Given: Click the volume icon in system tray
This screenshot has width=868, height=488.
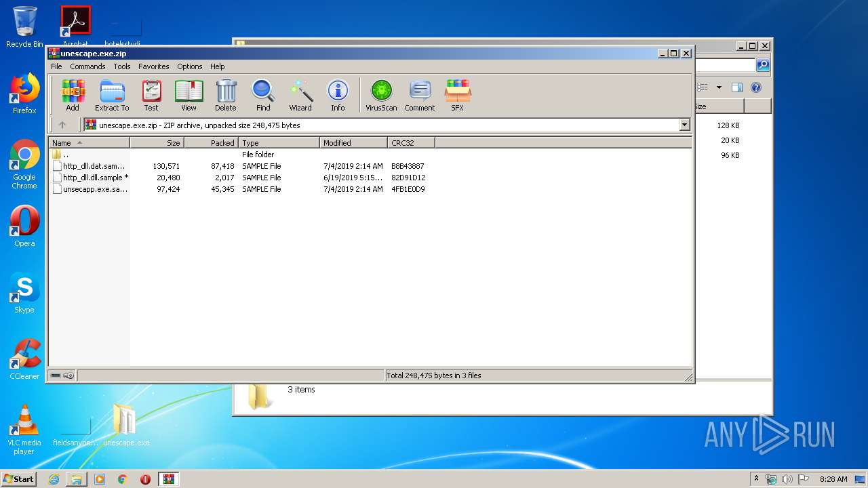Looking at the screenshot, I should [787, 479].
